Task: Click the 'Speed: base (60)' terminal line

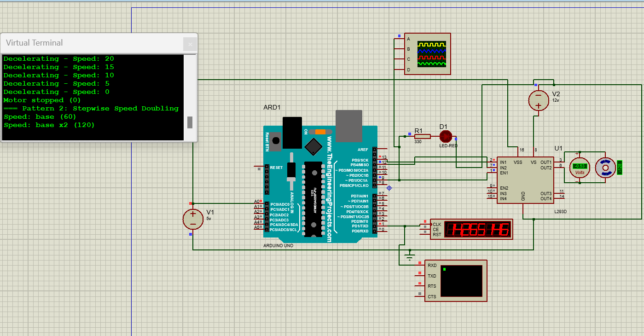Action: pyautogui.click(x=40, y=116)
